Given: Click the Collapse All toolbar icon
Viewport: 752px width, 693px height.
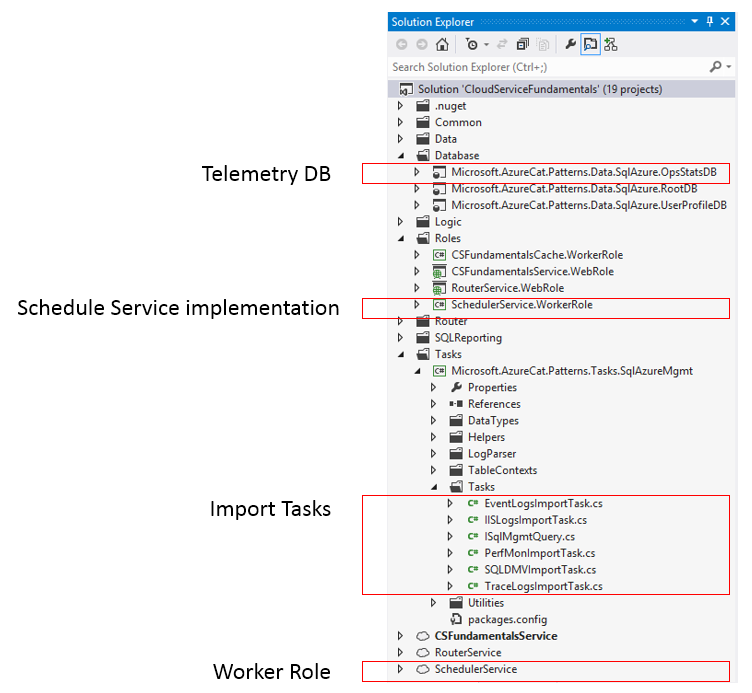Looking at the screenshot, I should [x=523, y=45].
